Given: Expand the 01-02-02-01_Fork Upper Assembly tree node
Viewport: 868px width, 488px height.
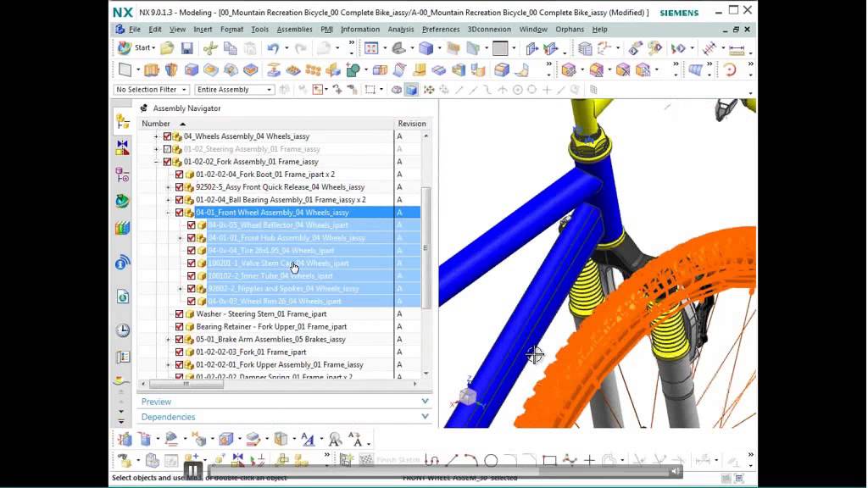Looking at the screenshot, I should click(168, 364).
